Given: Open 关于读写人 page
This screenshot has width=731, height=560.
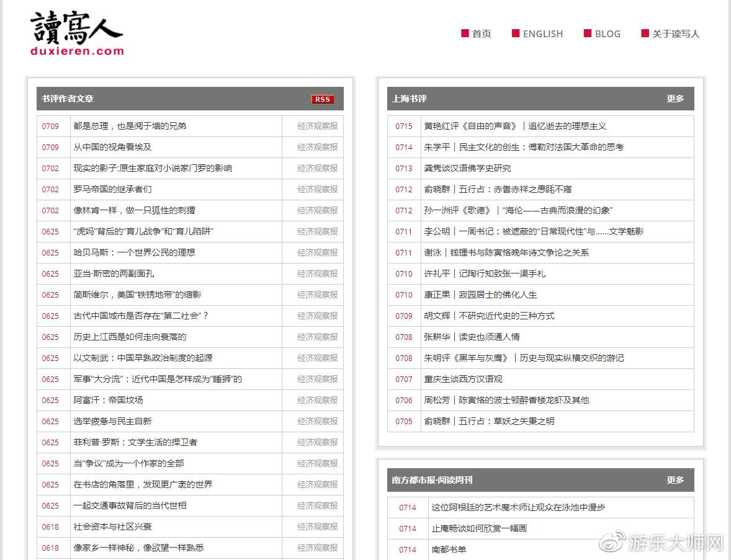Looking at the screenshot, I should tap(670, 33).
